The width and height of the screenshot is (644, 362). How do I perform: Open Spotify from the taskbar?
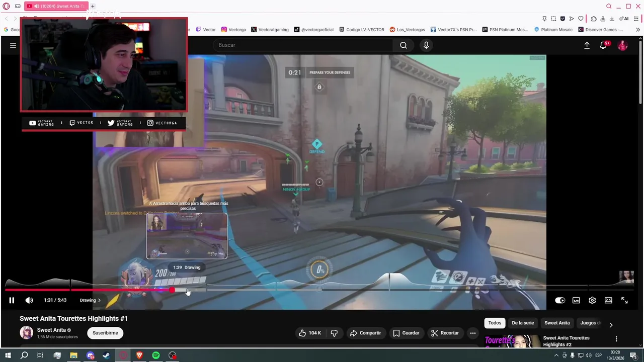click(x=156, y=355)
